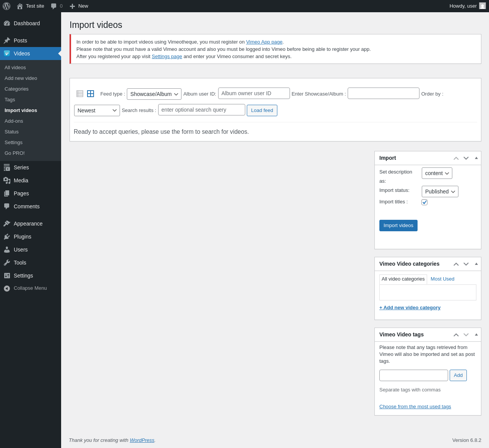Viewport: 489px width, 448px height.
Task: Click Howdy, user account menu
Action: click(x=468, y=6)
